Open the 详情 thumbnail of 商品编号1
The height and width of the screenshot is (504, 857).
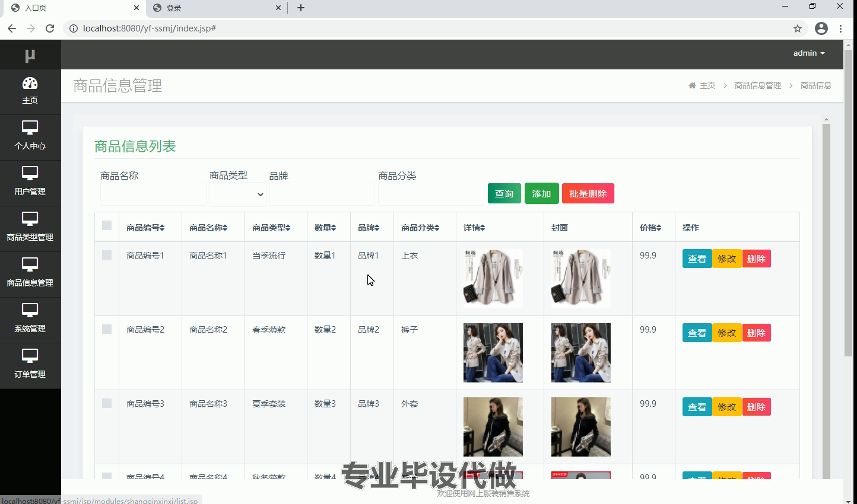(x=493, y=279)
